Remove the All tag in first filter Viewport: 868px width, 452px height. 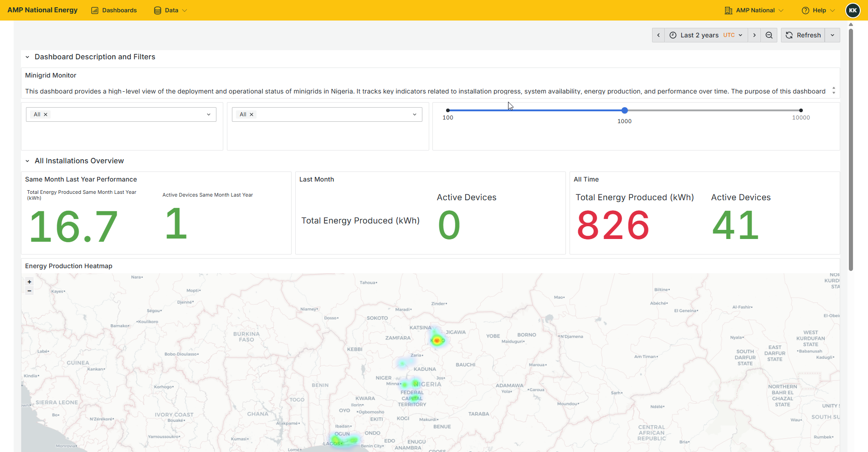coord(46,114)
